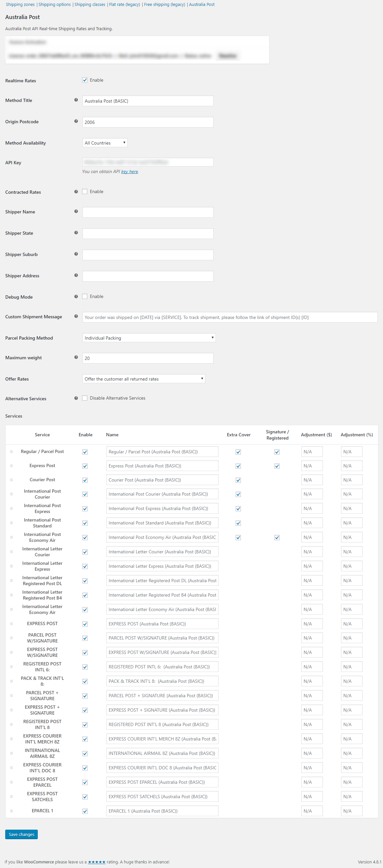Image resolution: width=383 pixels, height=868 pixels.
Task: Toggle Enable for EPARCEL 1 service
Action: tap(85, 812)
